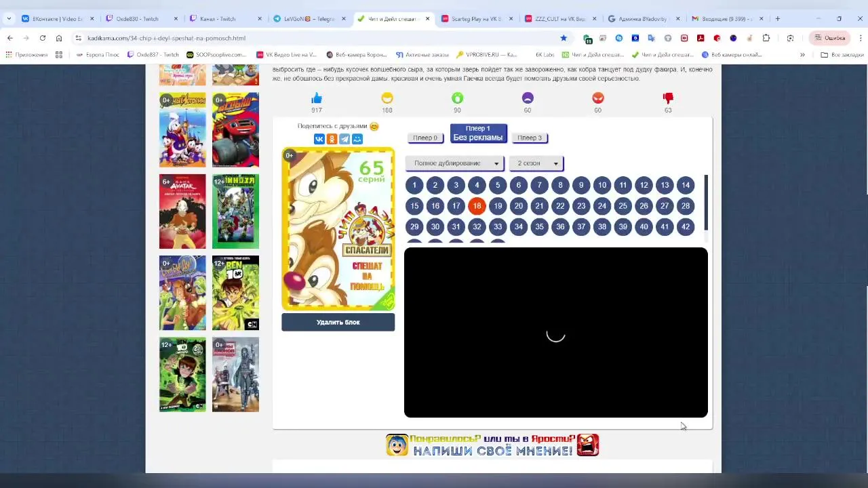The width and height of the screenshot is (868, 488).
Task: Open the Avatar cartoon thumbnail in sidebar
Action: [182, 211]
